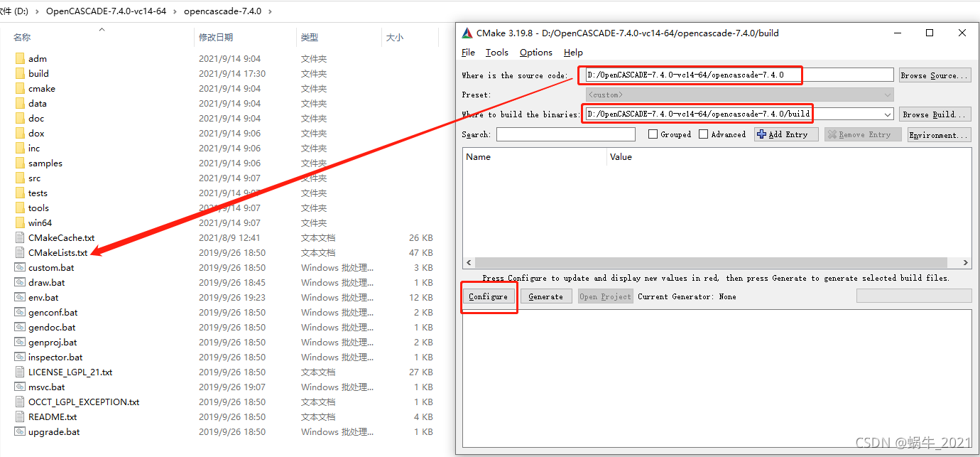
Task: Open the Preset dropdown
Action: (x=739, y=95)
